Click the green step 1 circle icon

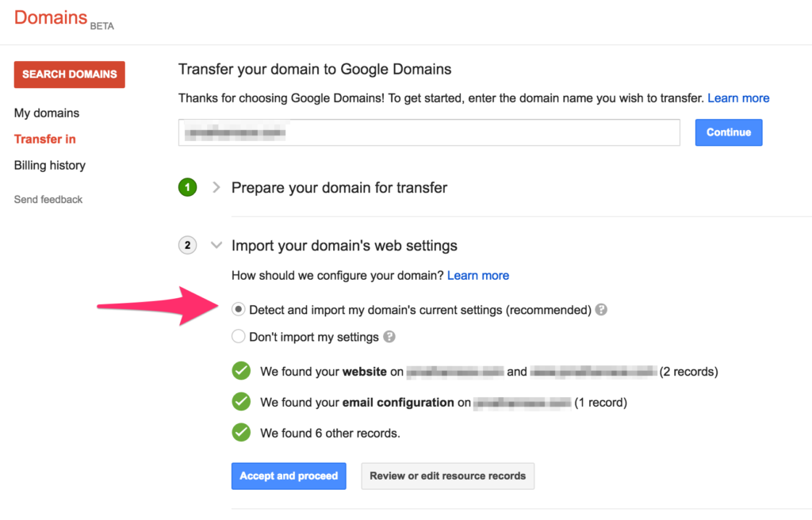187,187
